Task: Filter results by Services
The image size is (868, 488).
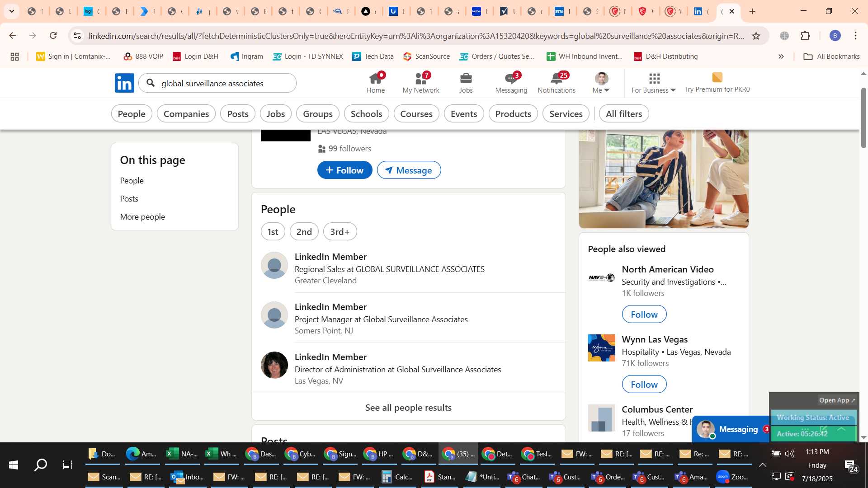Action: tap(566, 114)
